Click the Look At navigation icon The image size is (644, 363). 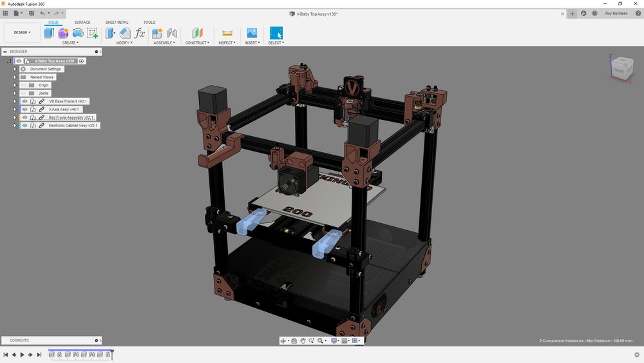pyautogui.click(x=294, y=340)
